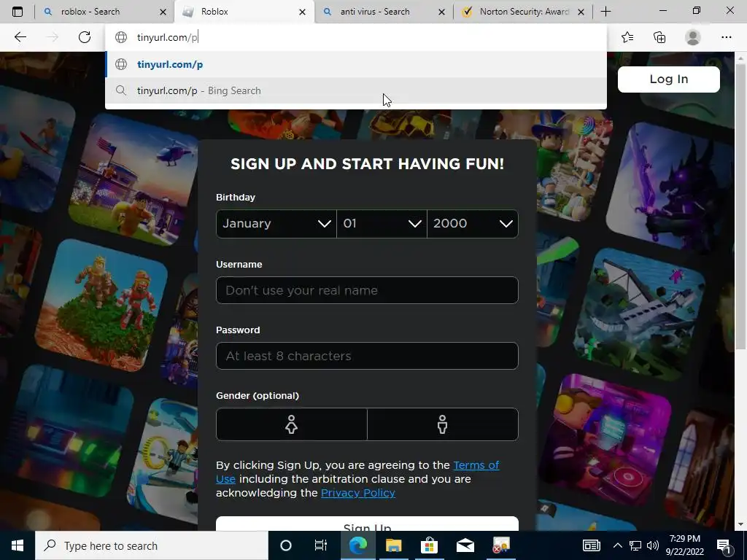747x560 pixels.
Task: Open volume speaker tray icon
Action: coord(653,545)
